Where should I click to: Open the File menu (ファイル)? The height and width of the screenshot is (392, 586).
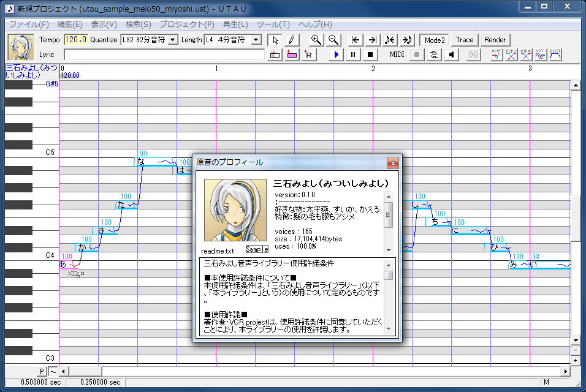29,24
